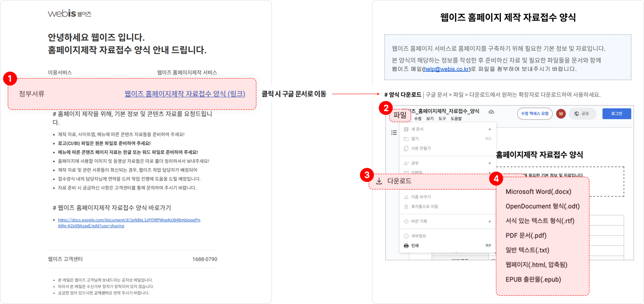Image resolution: width=644 pixels, height=304 pixels.
Task: Click the phone number 1688-0790
Action: [205, 259]
